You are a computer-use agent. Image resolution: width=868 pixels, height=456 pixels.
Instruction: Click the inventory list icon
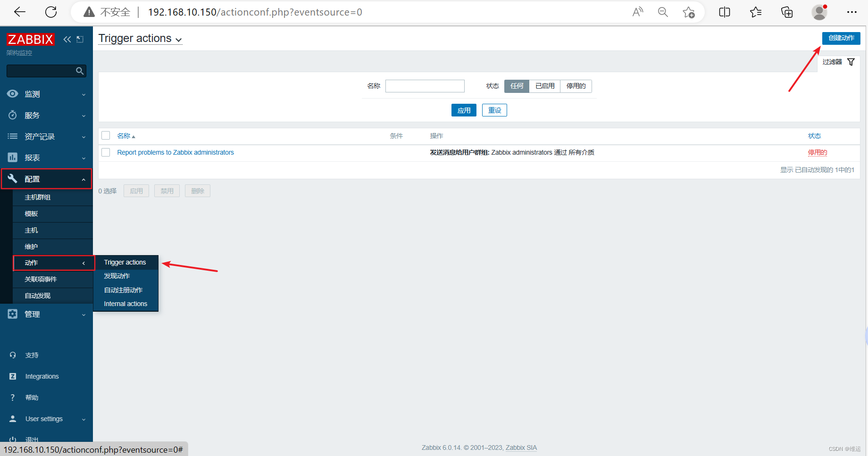point(13,136)
